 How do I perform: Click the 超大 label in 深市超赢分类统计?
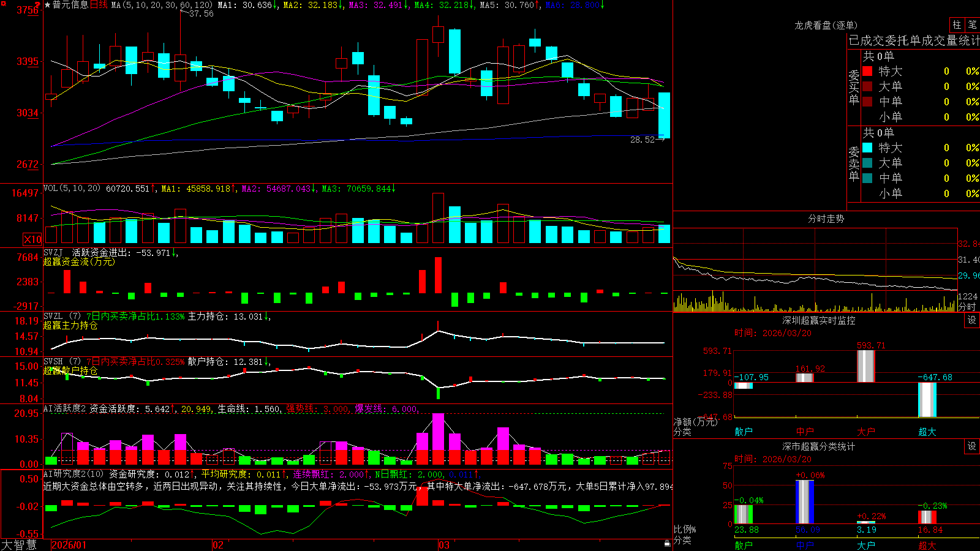(927, 545)
